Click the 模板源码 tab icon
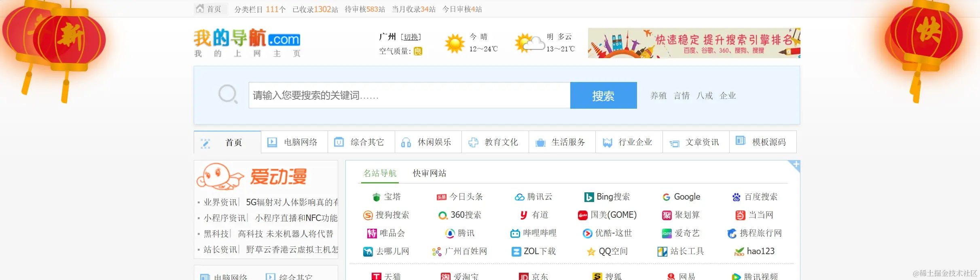 point(741,141)
